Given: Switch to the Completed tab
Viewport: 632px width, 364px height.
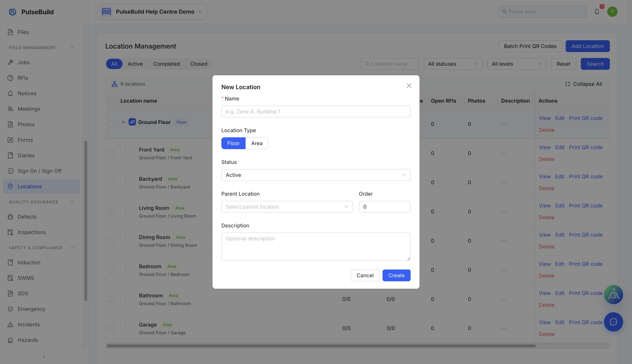Looking at the screenshot, I should (x=167, y=64).
